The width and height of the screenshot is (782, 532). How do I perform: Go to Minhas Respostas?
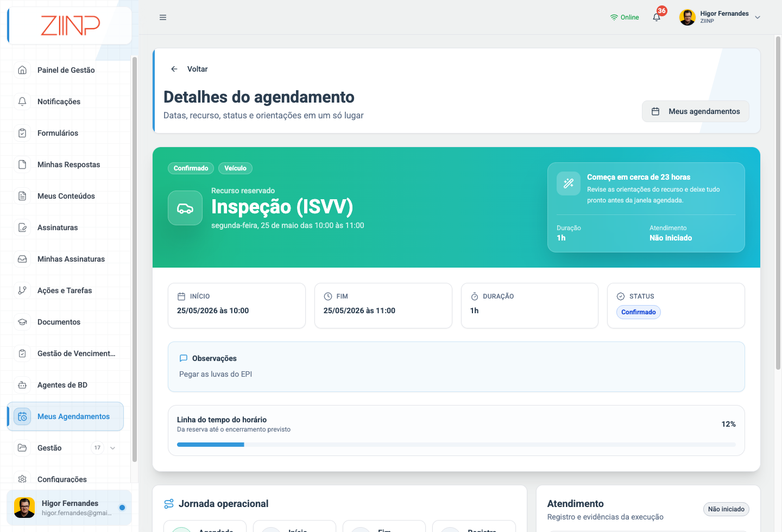66,164
